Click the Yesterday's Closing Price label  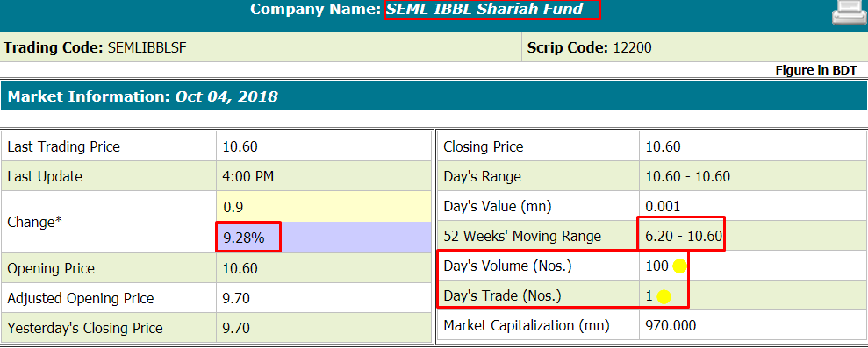[x=85, y=328]
